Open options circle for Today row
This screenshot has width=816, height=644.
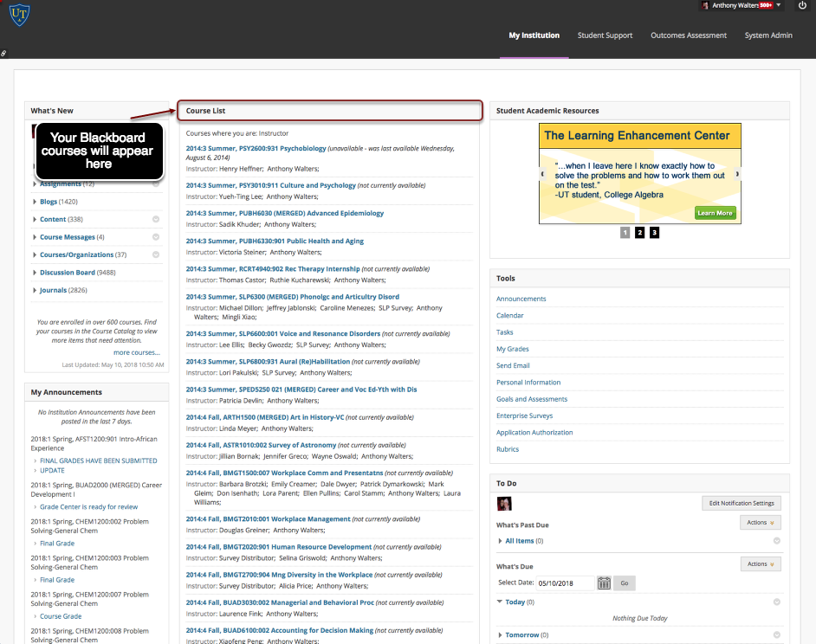coord(776,602)
